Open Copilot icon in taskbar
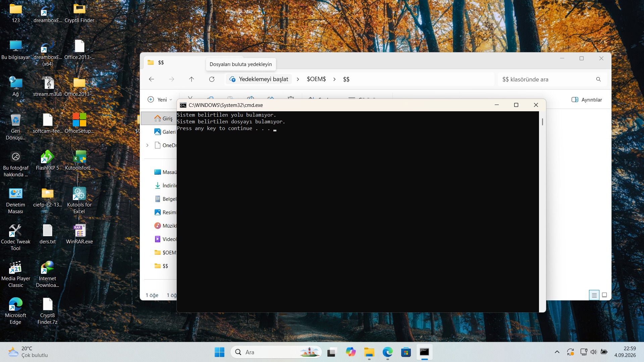 351,352
